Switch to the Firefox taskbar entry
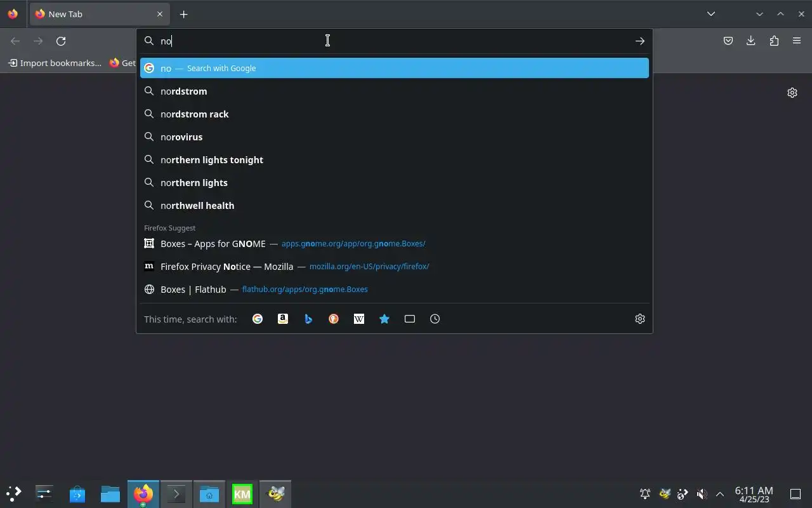The width and height of the screenshot is (812, 508). click(x=143, y=493)
